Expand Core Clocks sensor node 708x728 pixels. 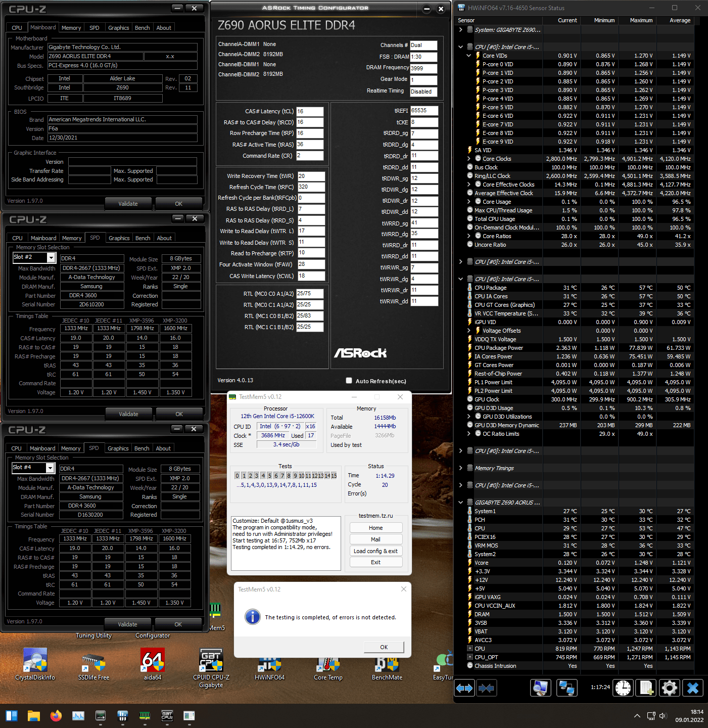(468, 159)
